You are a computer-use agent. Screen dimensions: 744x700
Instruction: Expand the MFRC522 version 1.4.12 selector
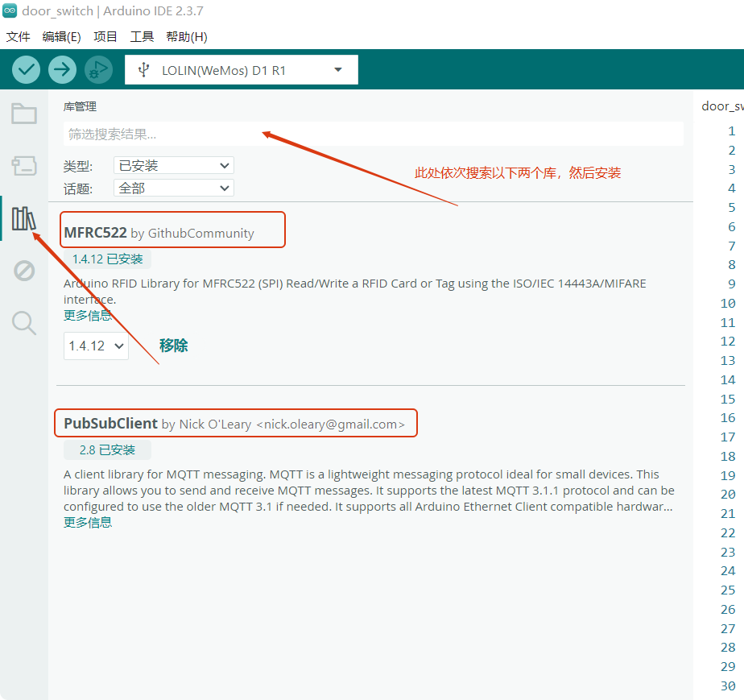(x=96, y=346)
